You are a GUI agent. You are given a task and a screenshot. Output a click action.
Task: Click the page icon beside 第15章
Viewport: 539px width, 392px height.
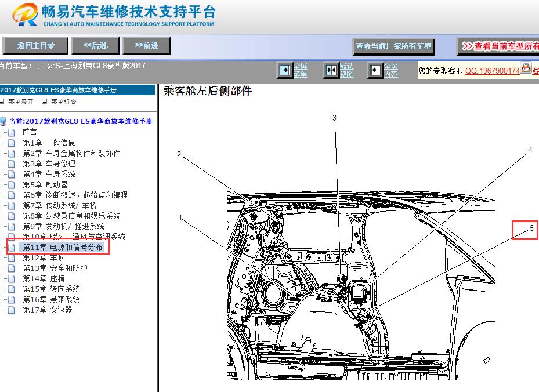(x=12, y=289)
